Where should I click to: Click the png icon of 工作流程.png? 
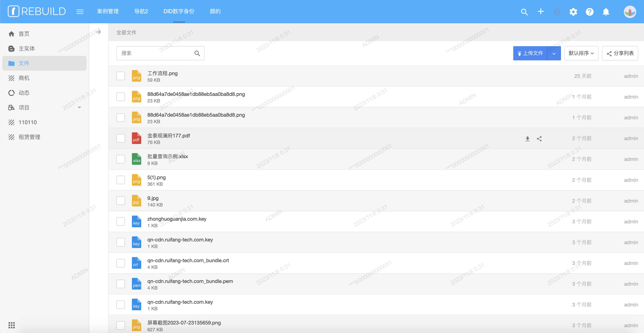[x=137, y=76]
